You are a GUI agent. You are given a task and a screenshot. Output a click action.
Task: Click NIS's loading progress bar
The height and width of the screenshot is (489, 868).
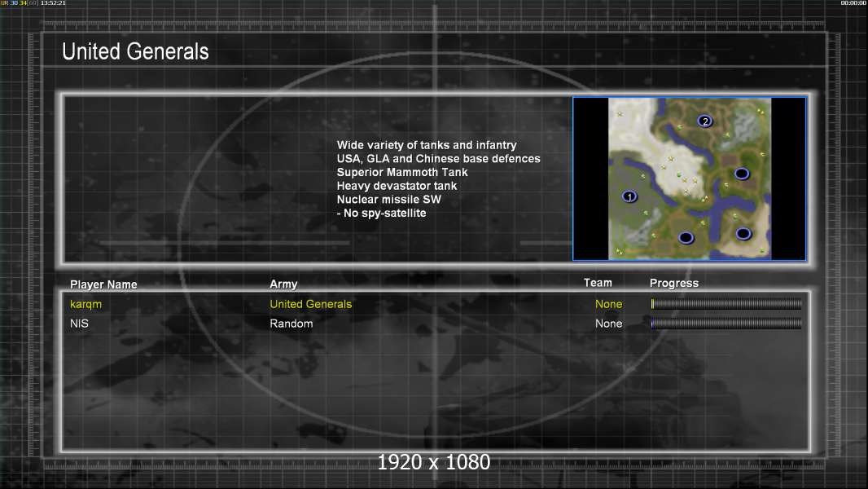click(x=726, y=324)
